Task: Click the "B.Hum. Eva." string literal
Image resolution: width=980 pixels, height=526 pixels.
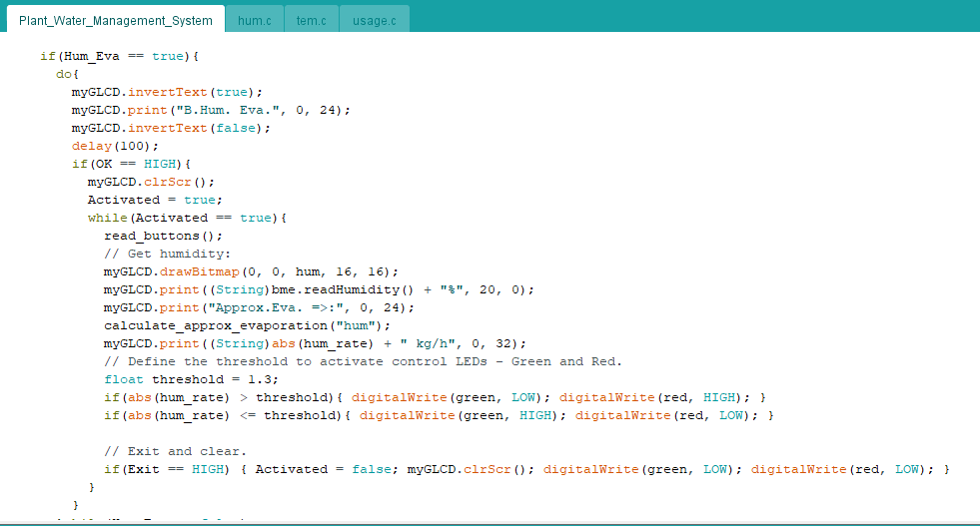Action: [231, 110]
